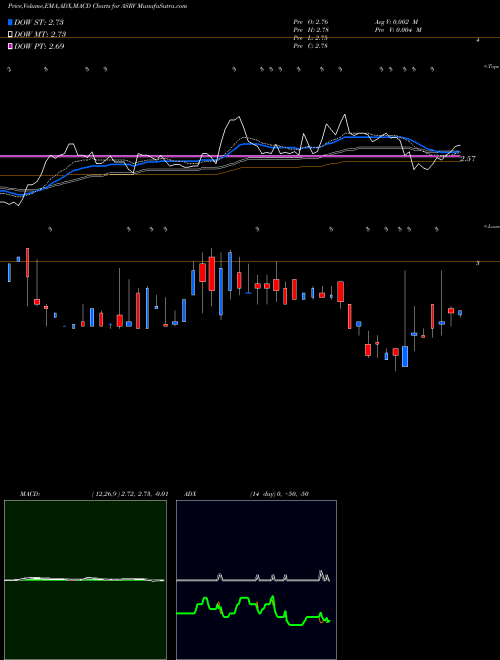
Task: Click the MACD panel heading label
Action: tap(29, 494)
